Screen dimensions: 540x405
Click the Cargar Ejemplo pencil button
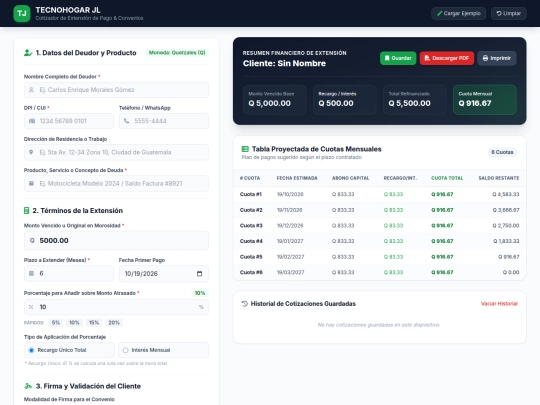pos(458,13)
